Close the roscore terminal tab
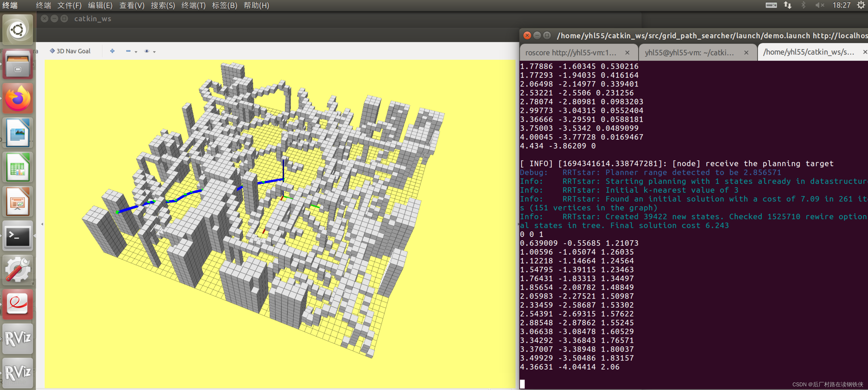The width and height of the screenshot is (868, 390). tap(627, 53)
